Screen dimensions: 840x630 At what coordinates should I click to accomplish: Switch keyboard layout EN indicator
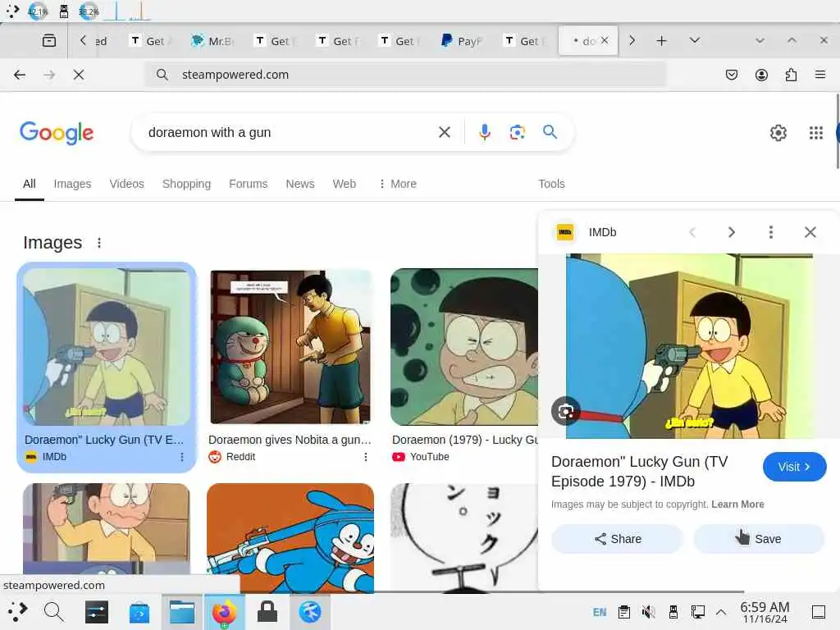(x=600, y=612)
